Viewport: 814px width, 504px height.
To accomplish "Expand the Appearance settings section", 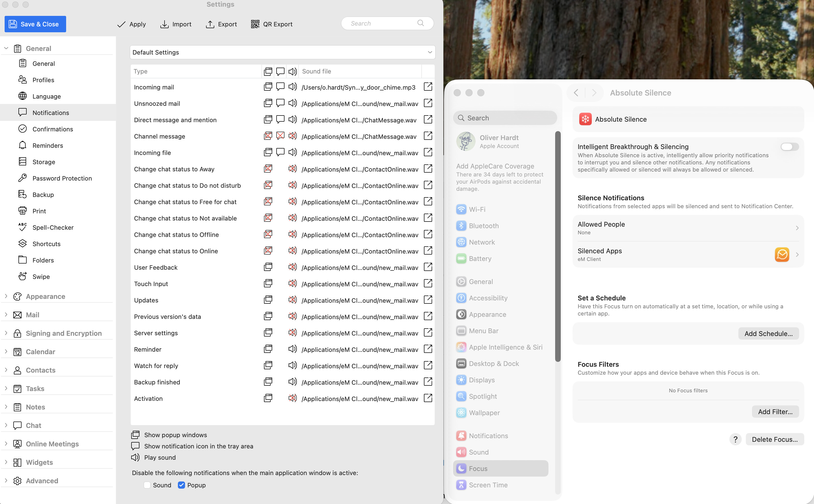I will coord(6,296).
